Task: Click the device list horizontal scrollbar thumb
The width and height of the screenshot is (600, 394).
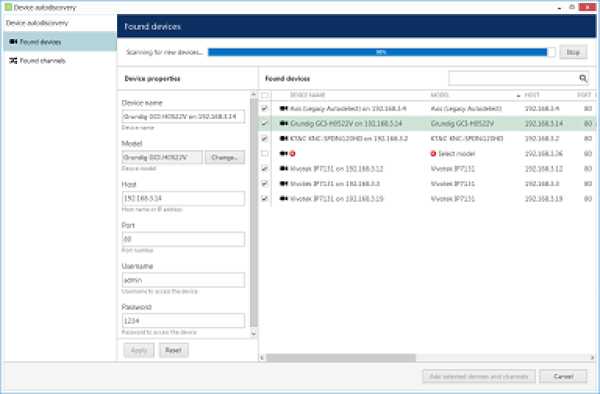Action: coord(341,358)
